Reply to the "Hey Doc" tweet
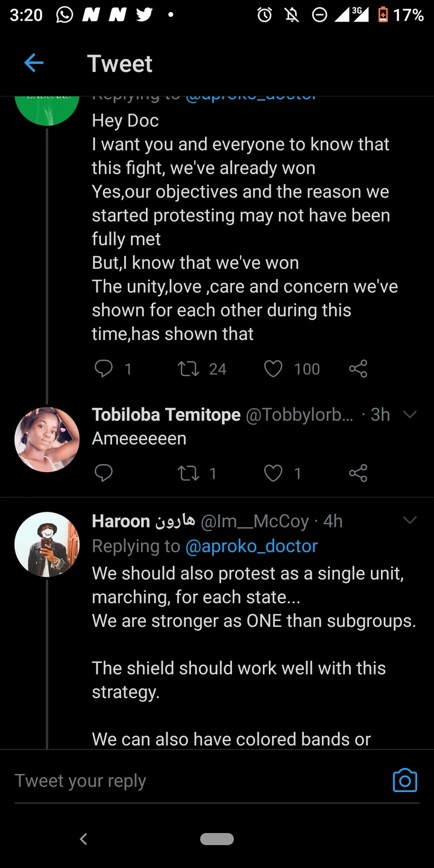434x868 pixels. pyautogui.click(x=104, y=368)
